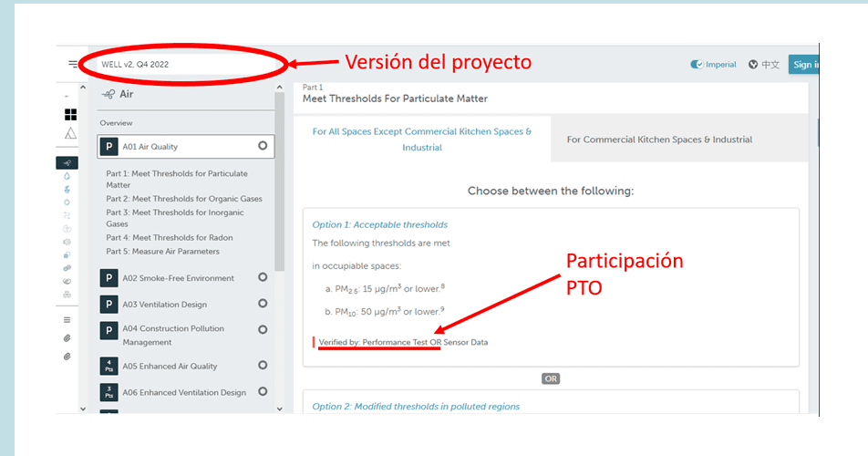Click the feature list vertical scrollbar thumb
868x456 pixels.
(x=280, y=181)
